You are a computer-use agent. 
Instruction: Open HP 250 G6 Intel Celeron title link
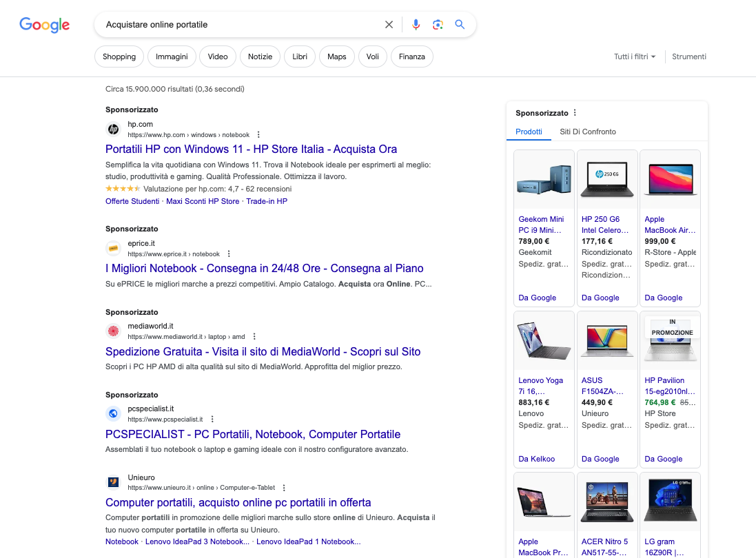tap(605, 225)
